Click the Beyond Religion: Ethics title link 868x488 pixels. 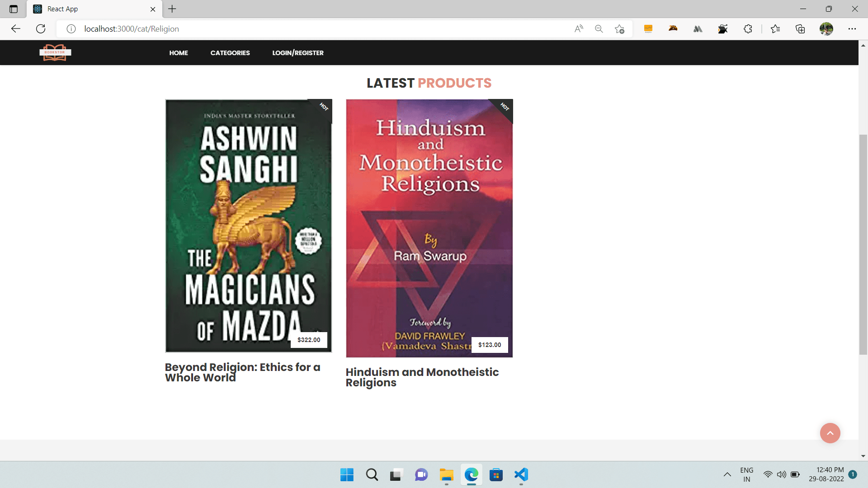(x=243, y=372)
